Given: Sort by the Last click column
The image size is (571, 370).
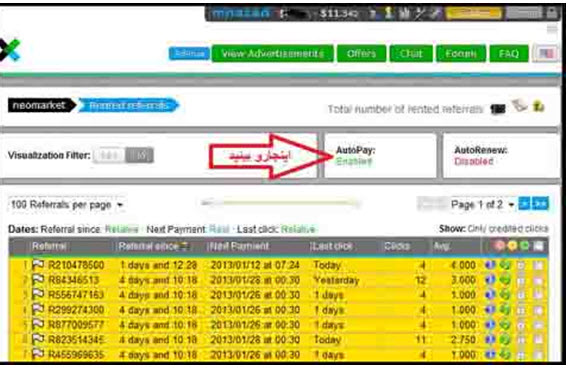Looking at the screenshot, I should [332, 246].
